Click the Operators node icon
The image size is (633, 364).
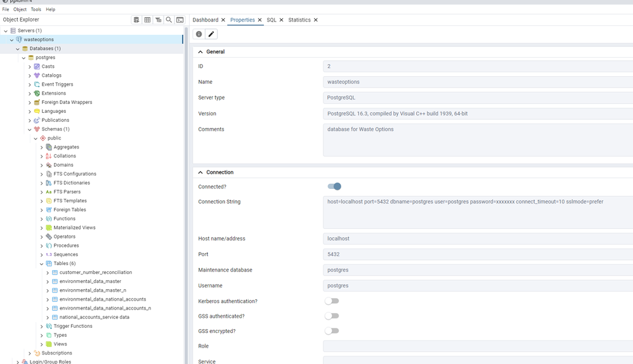coord(49,237)
